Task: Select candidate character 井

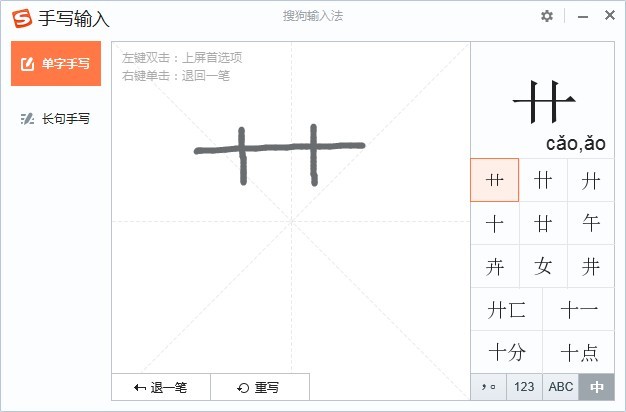Action: [x=591, y=266]
